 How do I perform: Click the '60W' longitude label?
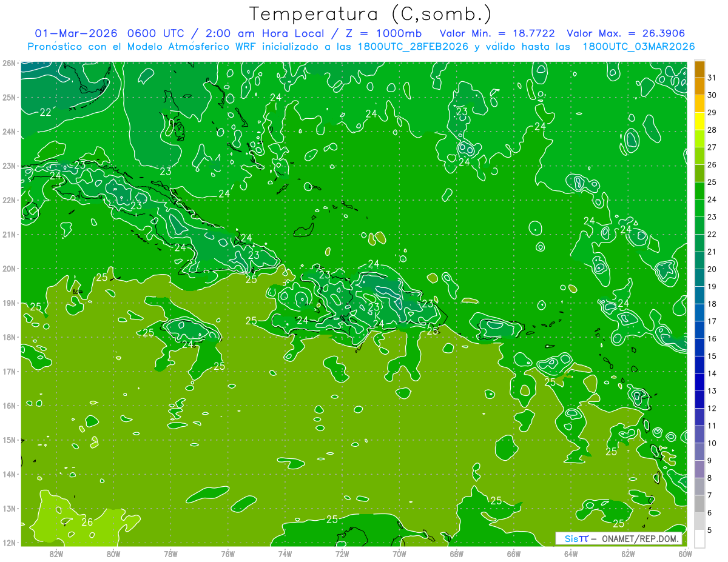(x=685, y=554)
